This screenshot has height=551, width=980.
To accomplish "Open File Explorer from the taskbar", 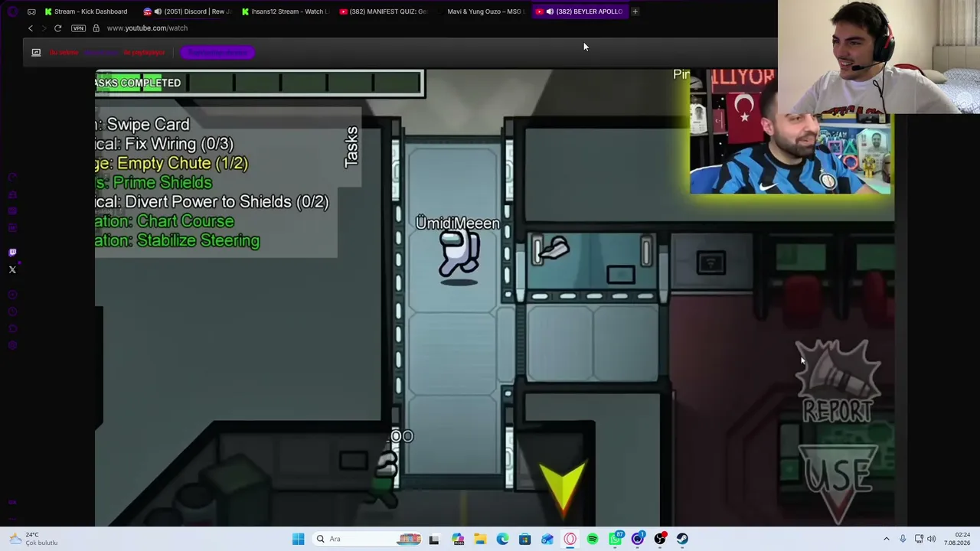I will [x=480, y=539].
